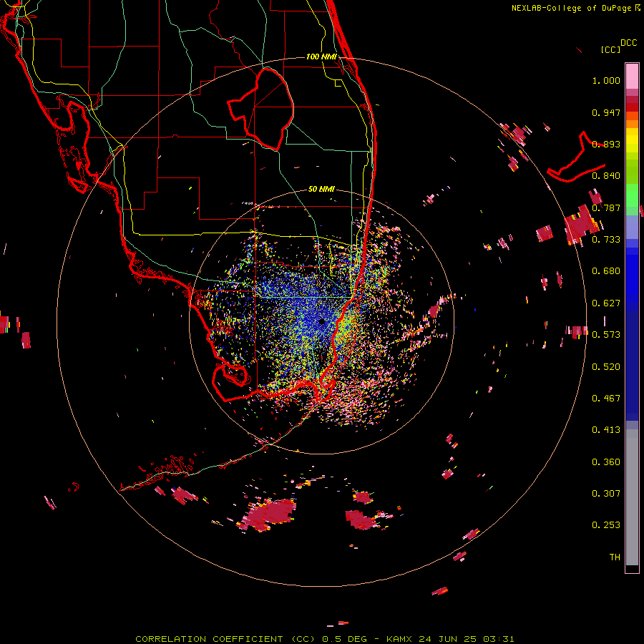The height and width of the screenshot is (644, 644).
Task: Click the Correlation Coefficient caption at bottom
Action: 325,639
